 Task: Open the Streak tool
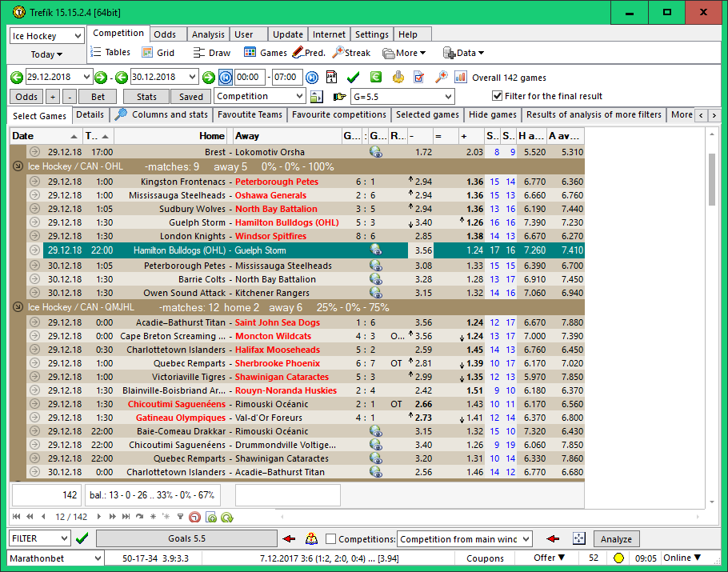point(351,53)
